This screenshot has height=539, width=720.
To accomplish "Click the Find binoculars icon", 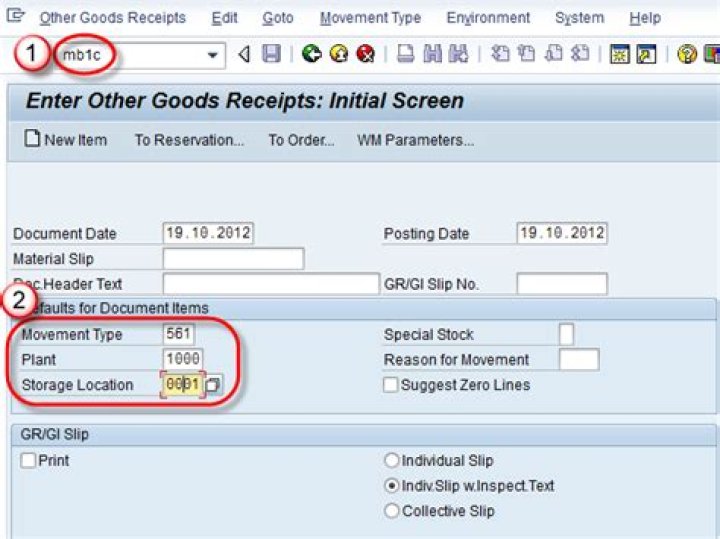I will coord(432,54).
